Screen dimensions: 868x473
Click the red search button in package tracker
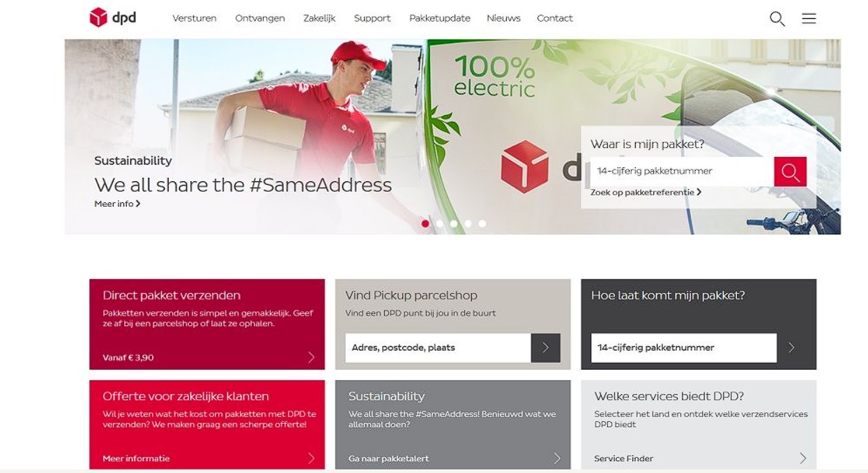[x=790, y=172]
